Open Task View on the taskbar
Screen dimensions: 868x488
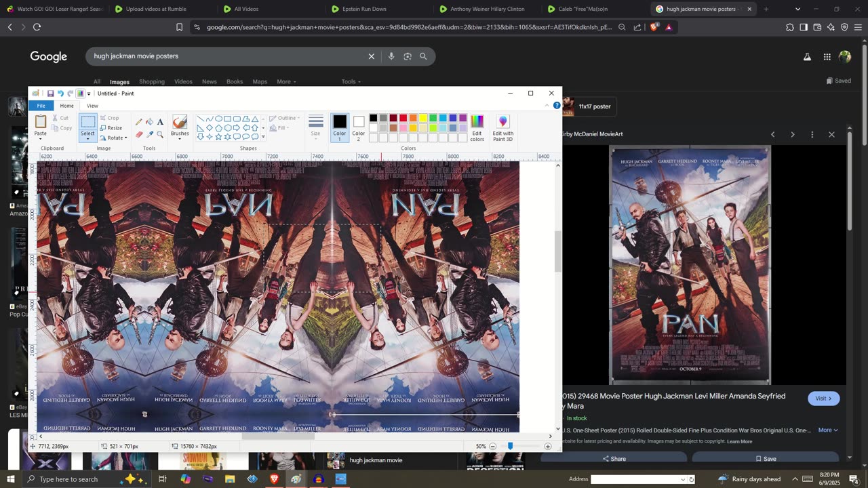point(163,479)
